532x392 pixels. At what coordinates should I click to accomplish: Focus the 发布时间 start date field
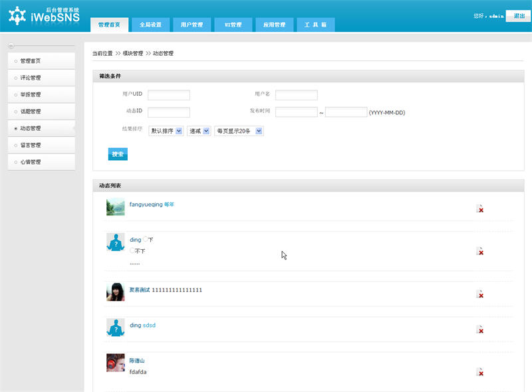[296, 112]
